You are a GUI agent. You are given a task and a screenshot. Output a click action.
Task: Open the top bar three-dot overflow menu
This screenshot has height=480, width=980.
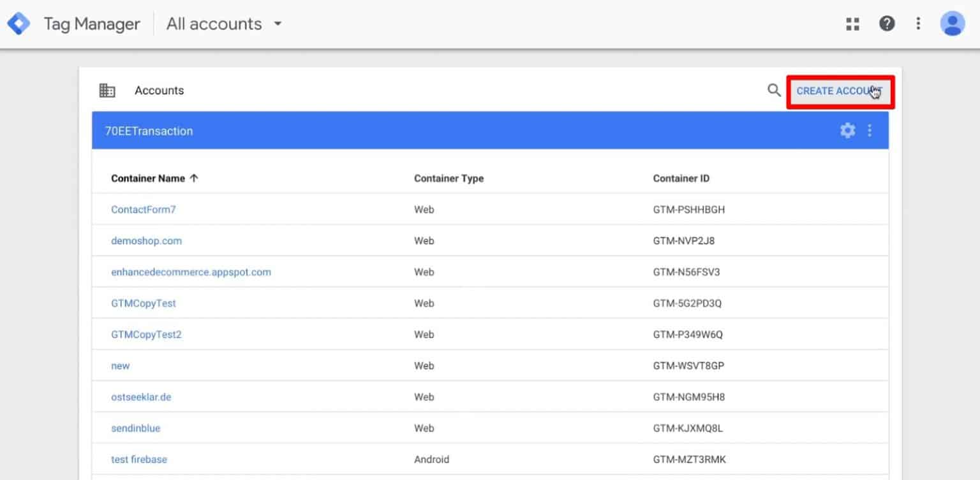(918, 23)
